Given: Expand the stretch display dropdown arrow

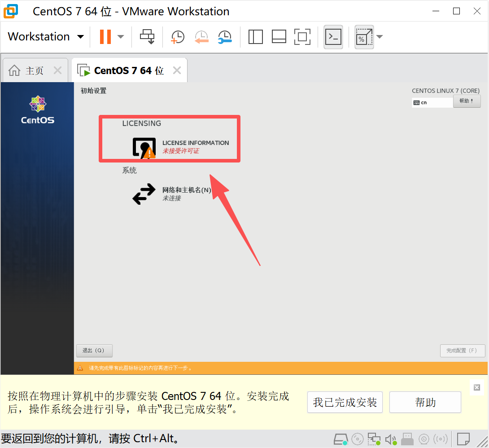Looking at the screenshot, I should pyautogui.click(x=380, y=37).
